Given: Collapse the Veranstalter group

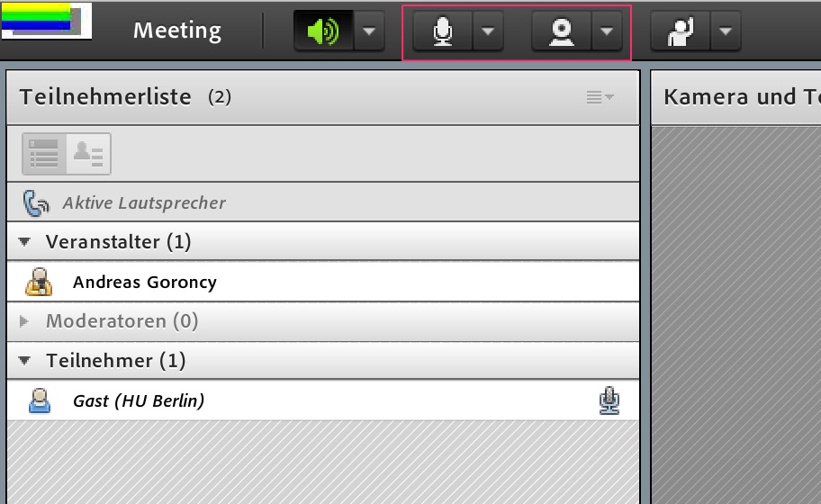Looking at the screenshot, I should click(25, 242).
